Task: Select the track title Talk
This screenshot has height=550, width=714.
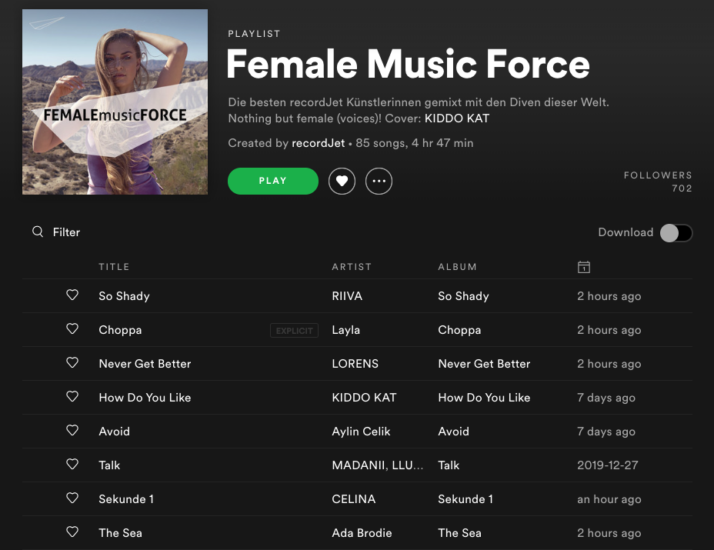Action: (109, 465)
